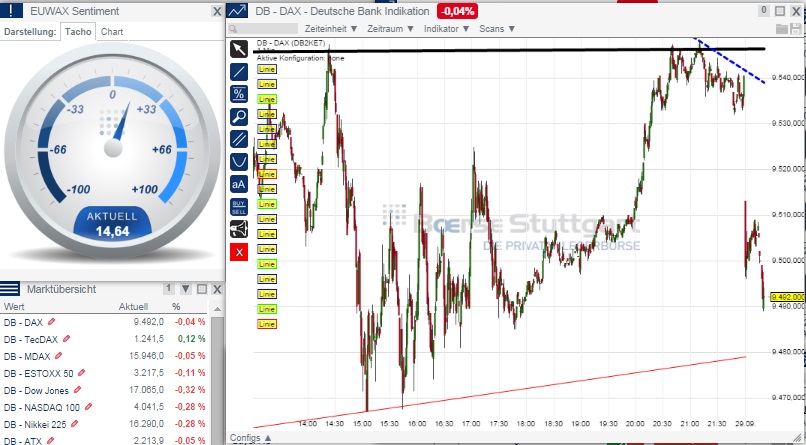Click the exclamation icon in EUWAX Sentiment header

click(11, 11)
